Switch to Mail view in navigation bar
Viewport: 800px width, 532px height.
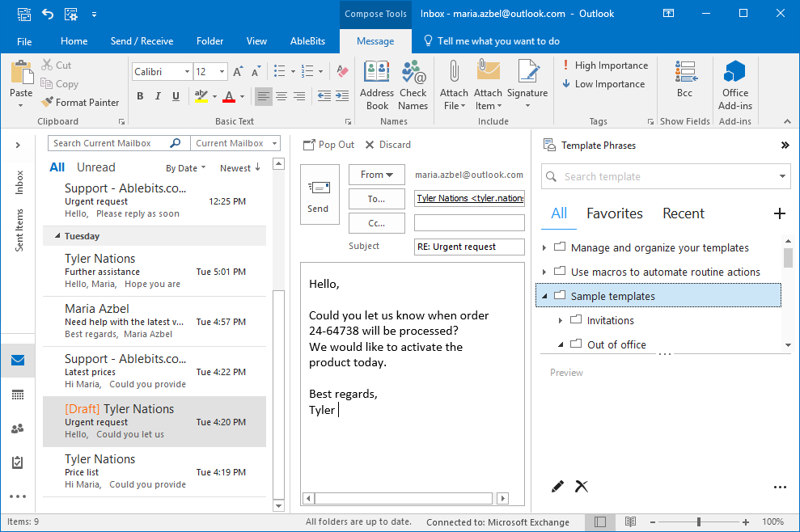[18, 361]
